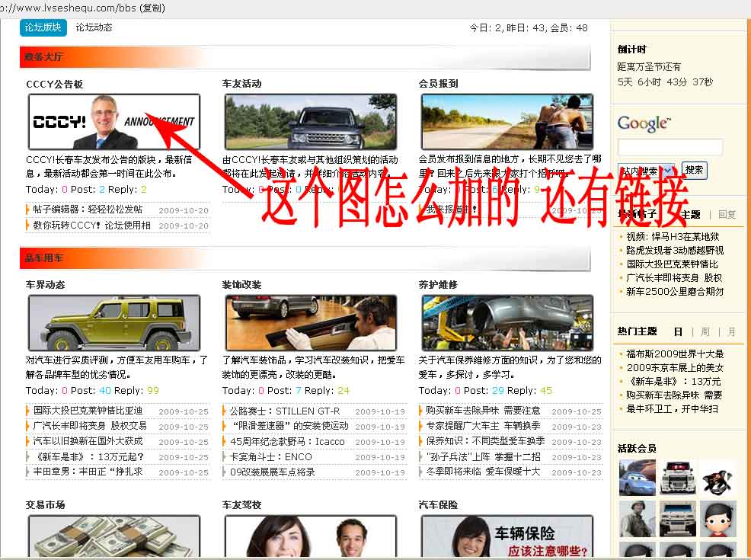Select the 月 hot topics tab

(731, 331)
